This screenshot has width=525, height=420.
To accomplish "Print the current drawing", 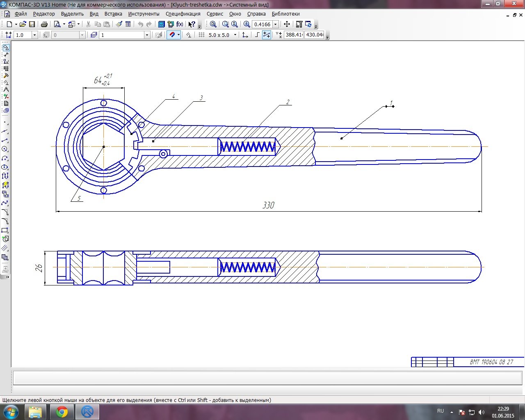I will click(44, 24).
